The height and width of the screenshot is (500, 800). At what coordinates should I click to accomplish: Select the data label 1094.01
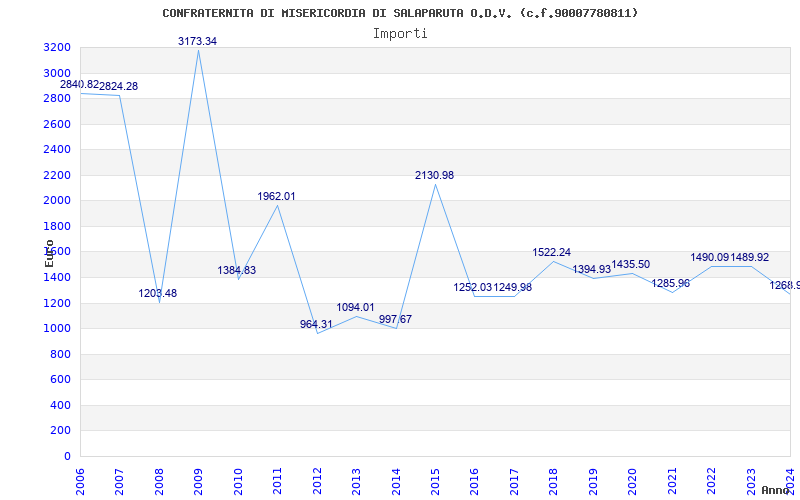click(x=355, y=308)
